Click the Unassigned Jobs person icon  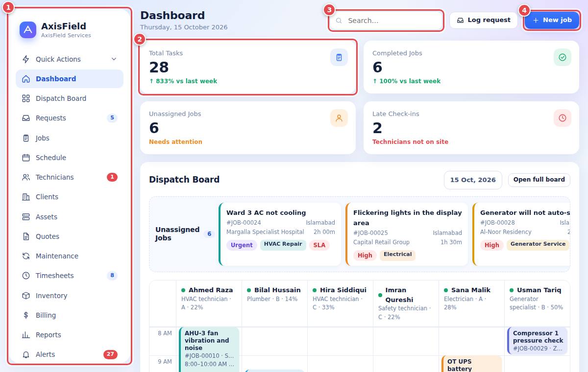coord(339,118)
